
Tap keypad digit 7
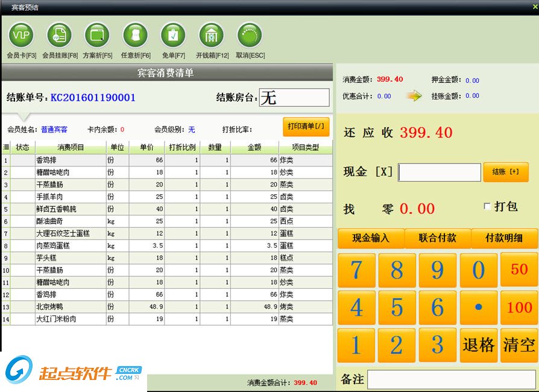356,270
